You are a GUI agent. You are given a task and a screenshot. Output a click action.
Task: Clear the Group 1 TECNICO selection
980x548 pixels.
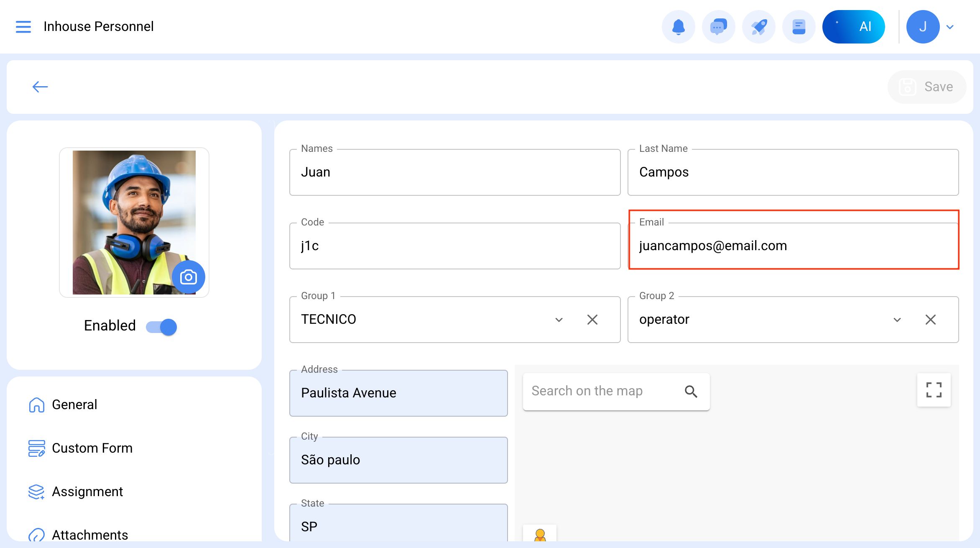tap(592, 320)
